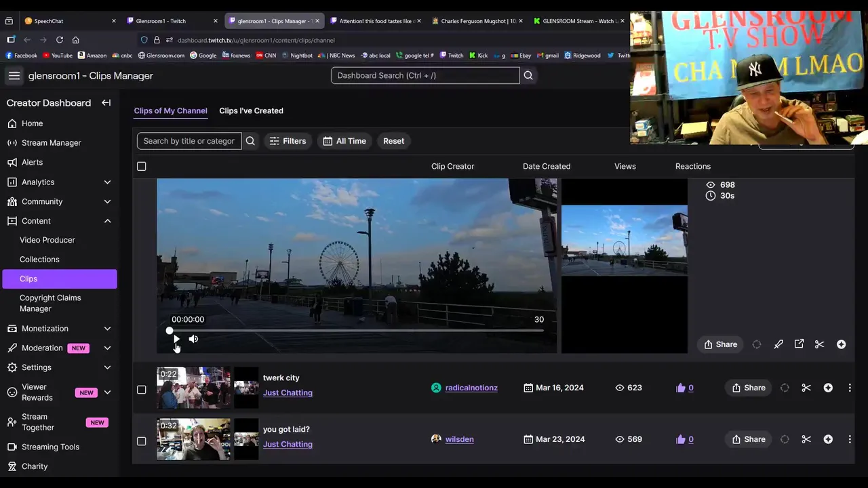The width and height of the screenshot is (868, 488).
Task: Click the browser reload button
Action: pyautogui.click(x=60, y=40)
